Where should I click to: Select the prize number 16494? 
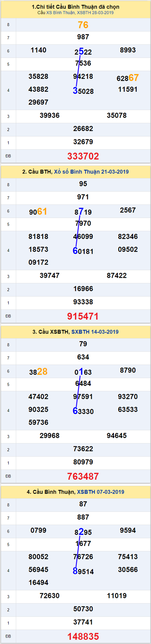click(x=38, y=583)
